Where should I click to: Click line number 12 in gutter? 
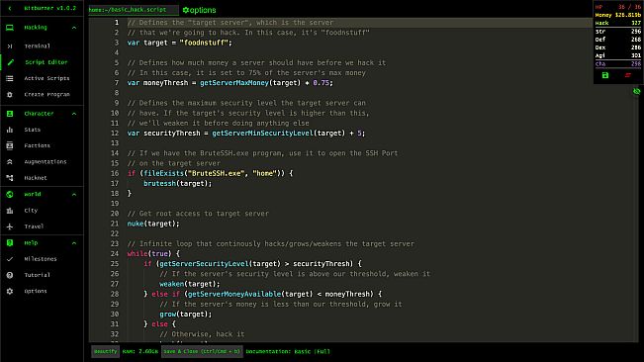click(x=115, y=133)
